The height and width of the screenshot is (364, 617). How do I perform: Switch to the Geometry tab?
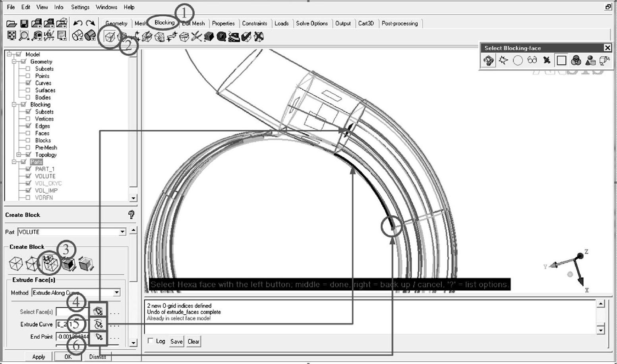[x=116, y=23]
